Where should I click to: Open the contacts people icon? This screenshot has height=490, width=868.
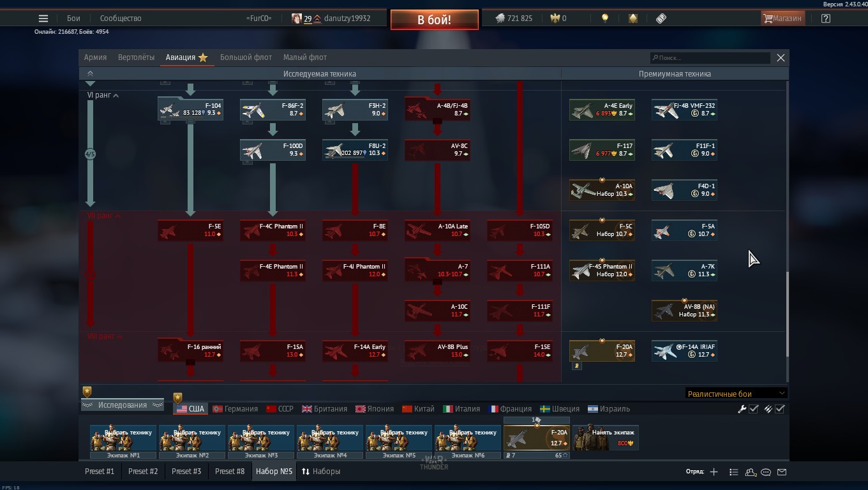tap(751, 472)
